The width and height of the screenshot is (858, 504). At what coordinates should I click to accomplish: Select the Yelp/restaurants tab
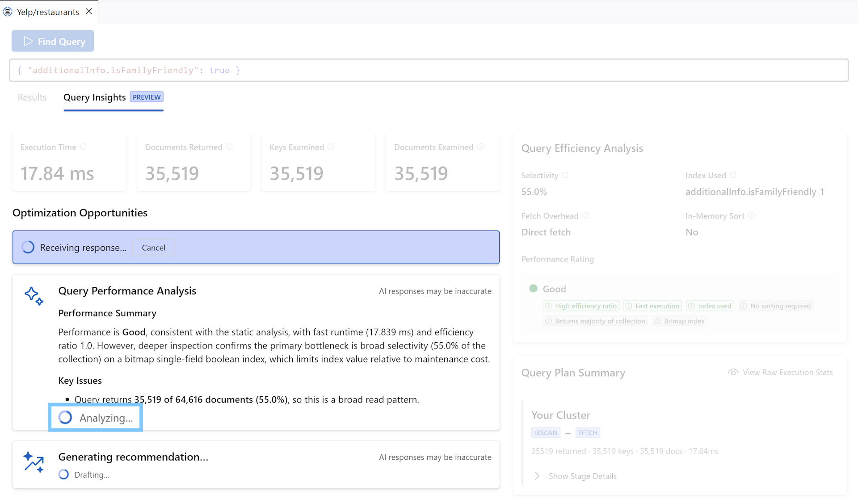coord(48,12)
